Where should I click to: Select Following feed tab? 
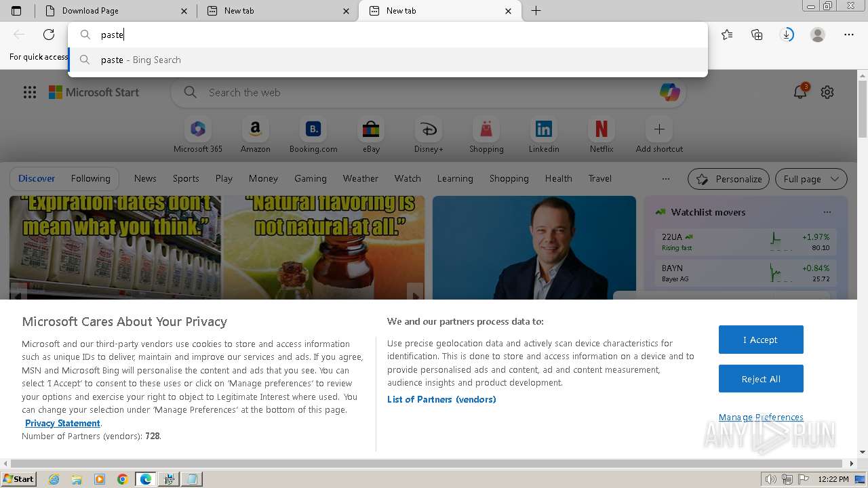click(x=90, y=179)
